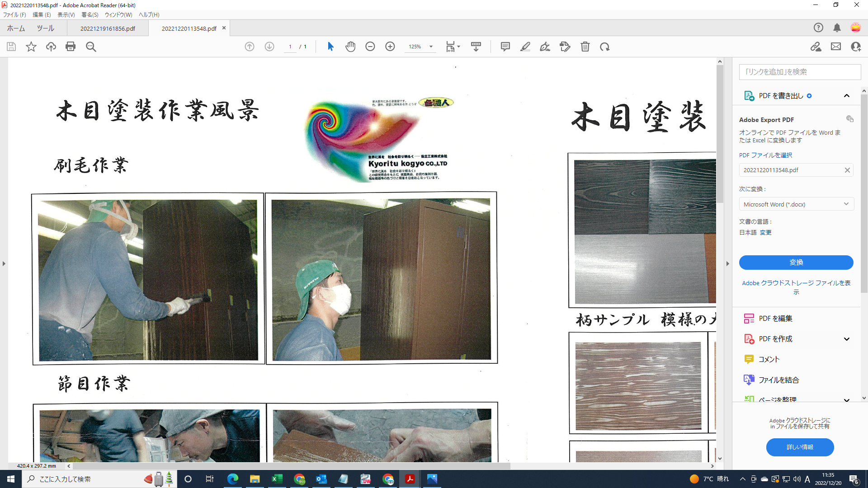Open the ウィンドウ menu
This screenshot has height=488, width=868.
click(x=118, y=15)
